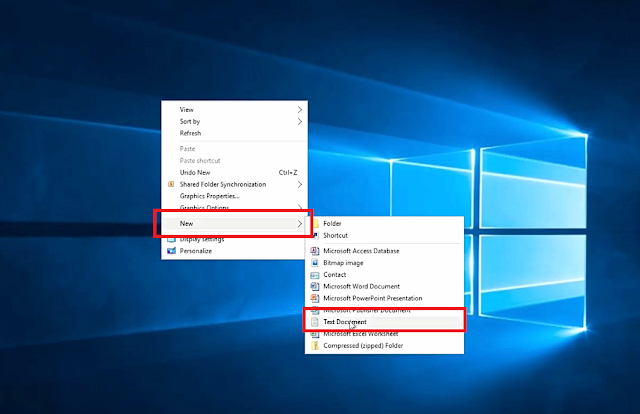The height and width of the screenshot is (414, 640).
Task: Click the Word Document icon
Action: 315,286
